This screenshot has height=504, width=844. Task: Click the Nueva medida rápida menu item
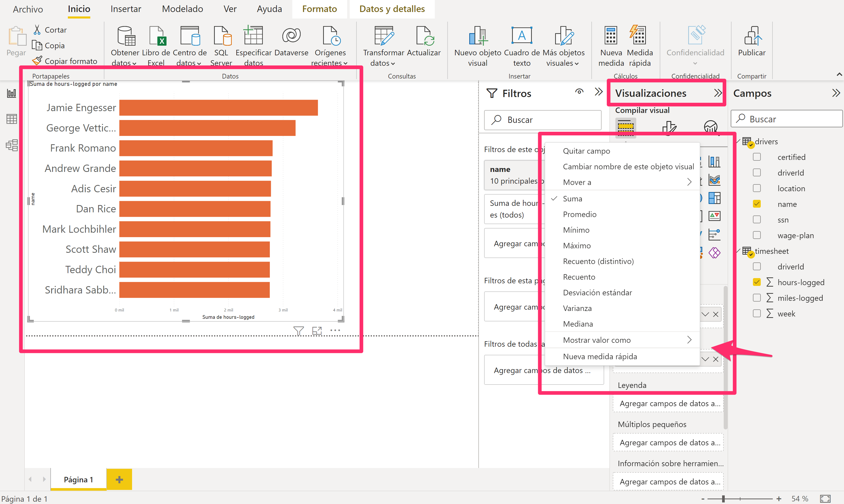[601, 356]
